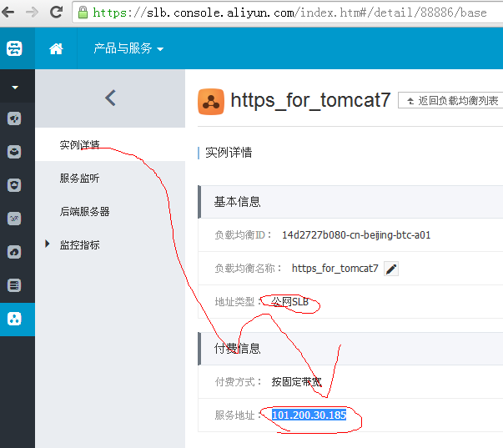Click the browser forward arrow

[x=32, y=13]
